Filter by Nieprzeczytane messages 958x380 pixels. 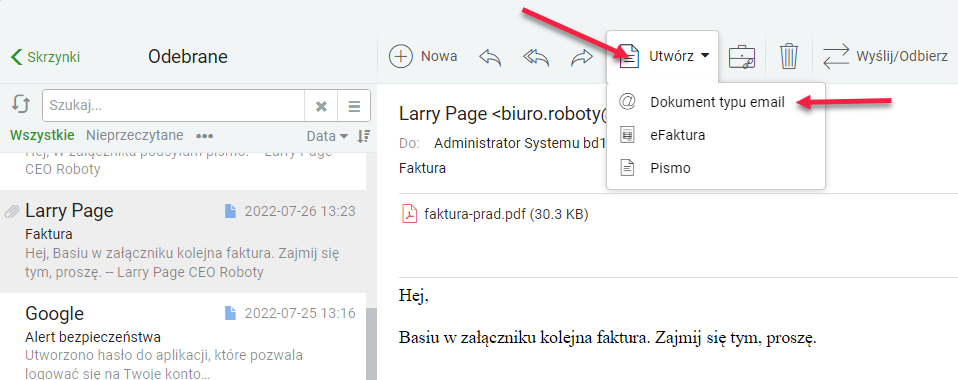tap(134, 135)
